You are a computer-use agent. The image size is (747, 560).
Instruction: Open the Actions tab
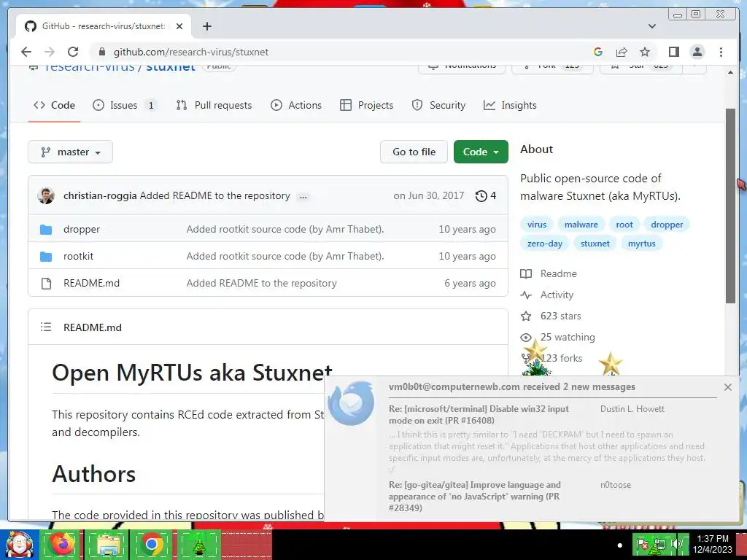point(296,105)
